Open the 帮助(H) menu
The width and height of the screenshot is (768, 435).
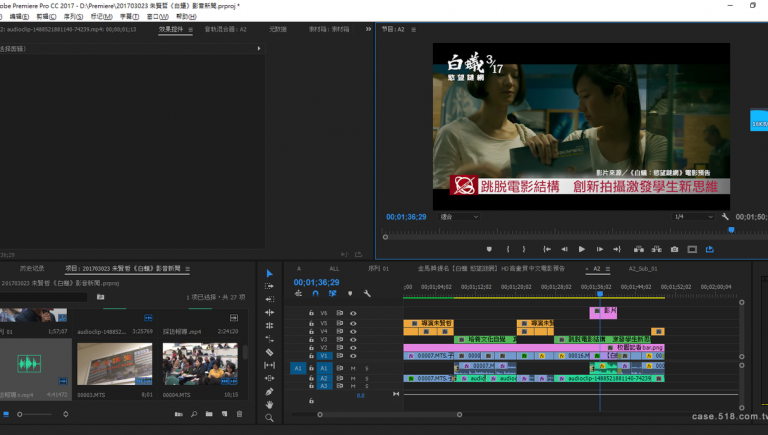[x=186, y=16]
